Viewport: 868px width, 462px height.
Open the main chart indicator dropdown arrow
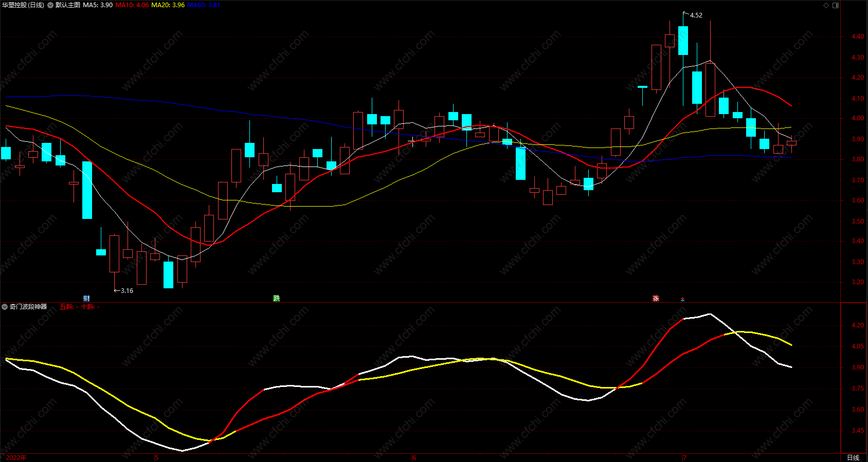[x=50, y=5]
